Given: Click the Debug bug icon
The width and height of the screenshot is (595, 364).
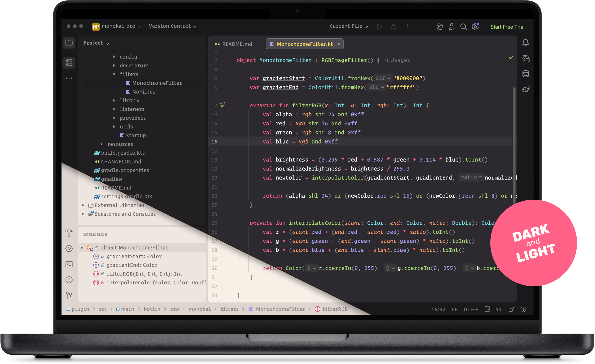Looking at the screenshot, I should pos(393,27).
